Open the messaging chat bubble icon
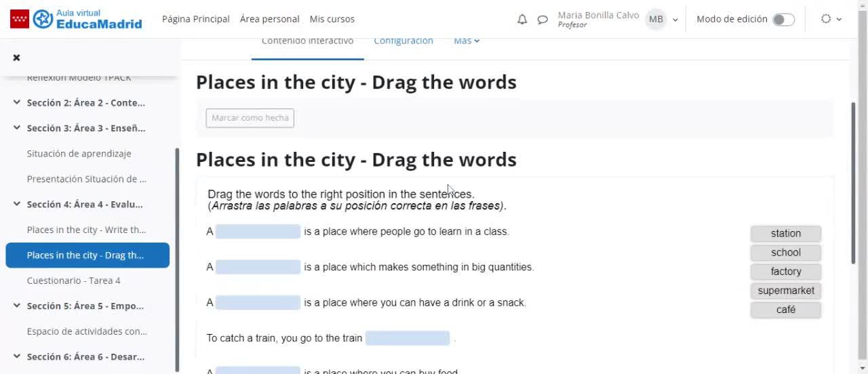The width and height of the screenshot is (868, 374). coord(542,20)
